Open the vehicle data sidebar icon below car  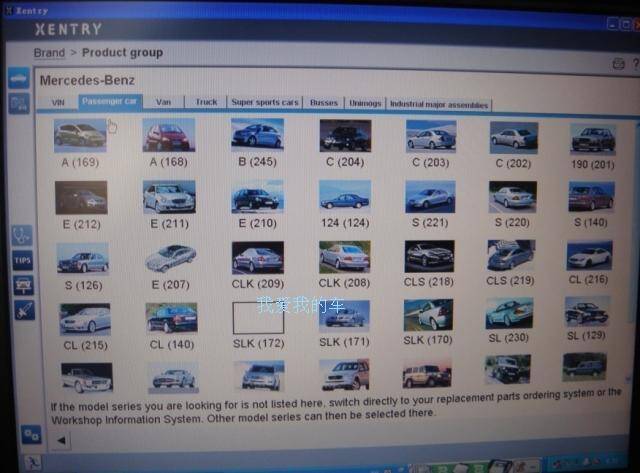click(19, 104)
